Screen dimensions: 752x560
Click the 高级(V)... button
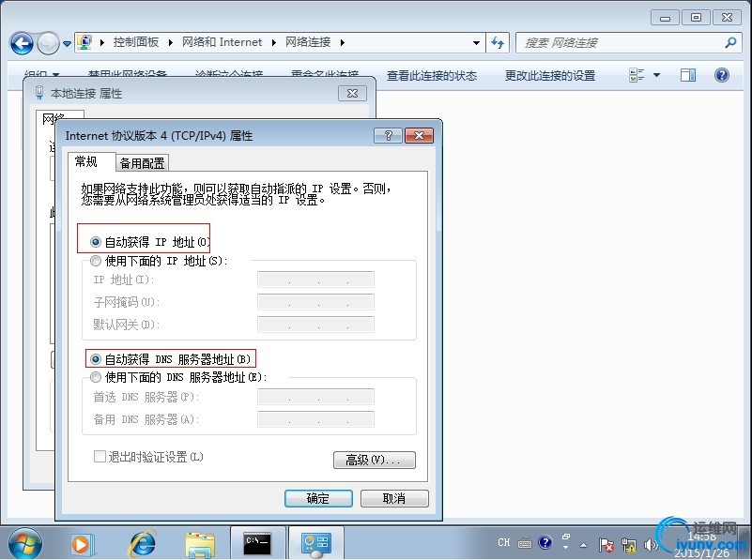click(374, 460)
